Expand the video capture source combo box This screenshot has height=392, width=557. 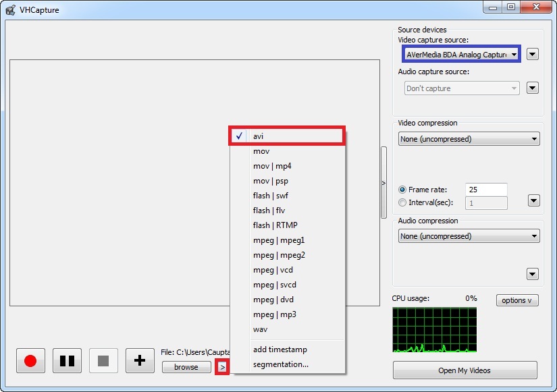[x=461, y=55]
